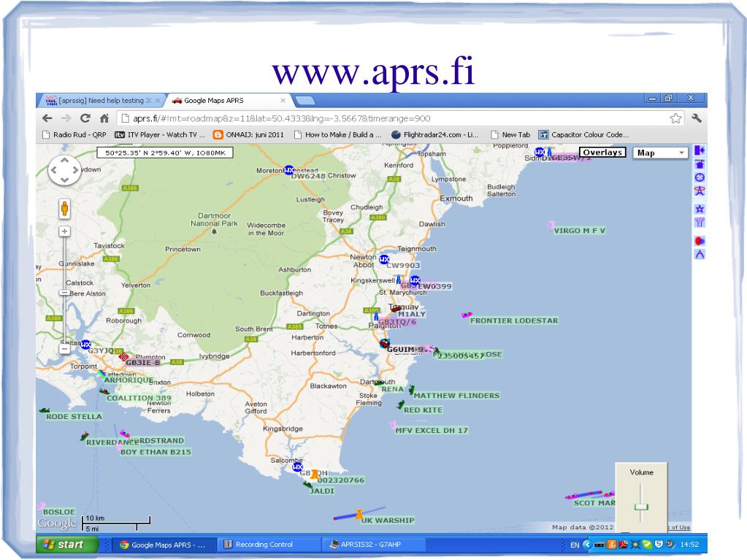The width and height of the screenshot is (747, 560).
Task: Open the How to Make / Build bookmark
Action: coord(338,135)
